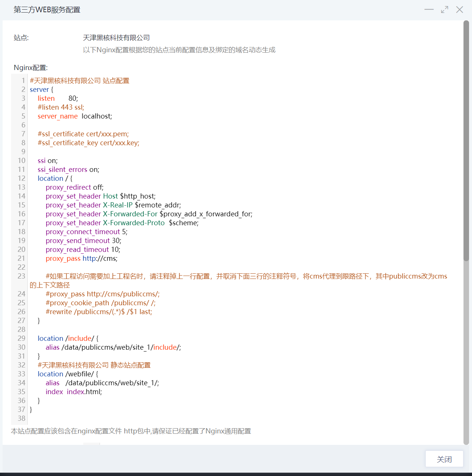
Task: Place cursor on the 'listen 80;' line
Action: click(x=58, y=99)
